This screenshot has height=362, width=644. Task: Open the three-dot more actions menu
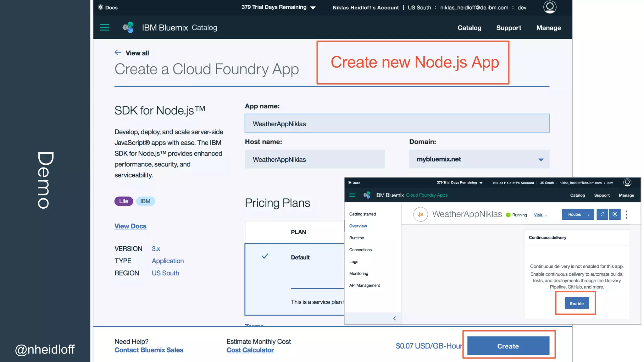[x=626, y=215]
